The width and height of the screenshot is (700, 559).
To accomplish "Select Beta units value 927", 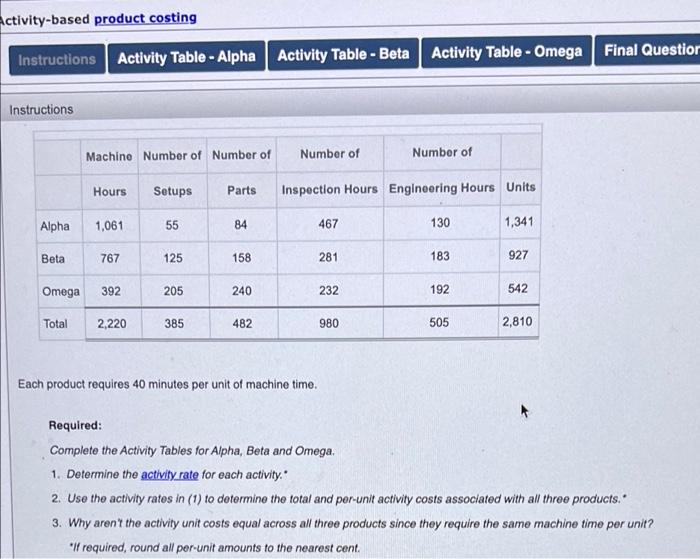I will point(518,255).
